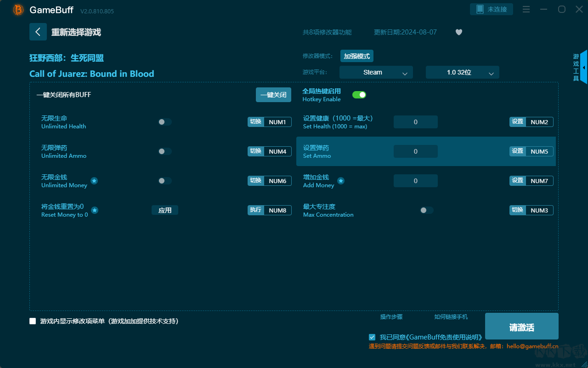
Task: Click star badge next to Add Money
Action: click(341, 181)
